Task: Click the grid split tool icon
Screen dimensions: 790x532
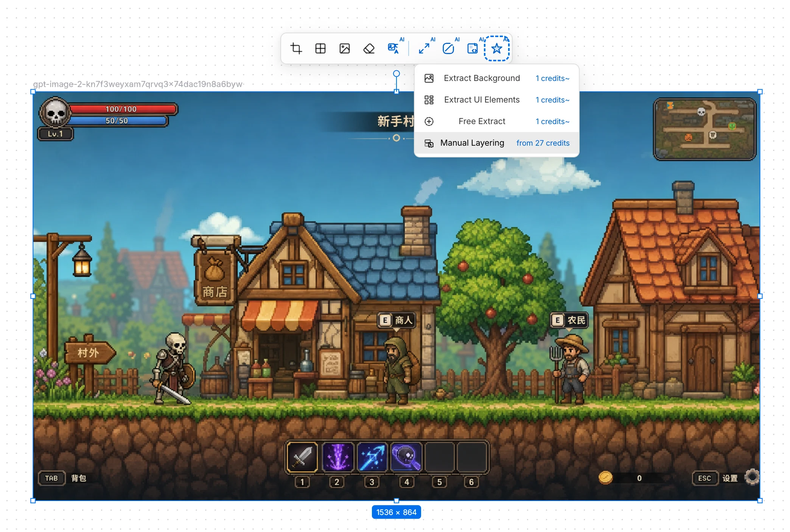Action: [x=320, y=48]
